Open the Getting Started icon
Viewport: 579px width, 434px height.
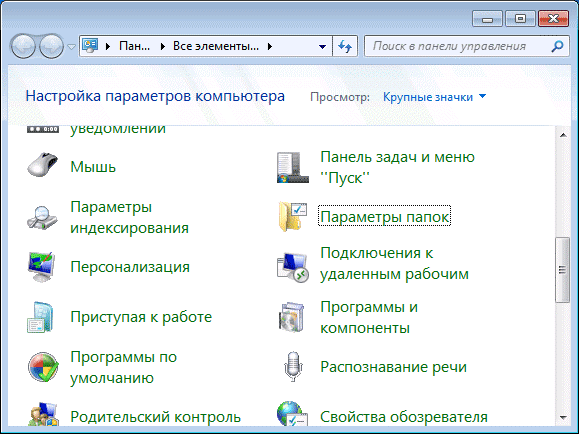tap(41, 317)
